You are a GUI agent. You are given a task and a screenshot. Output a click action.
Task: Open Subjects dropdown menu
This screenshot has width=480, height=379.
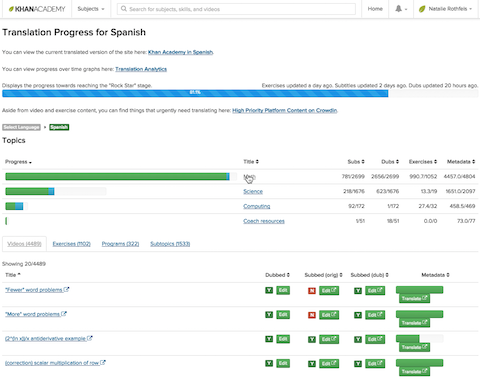click(x=91, y=9)
